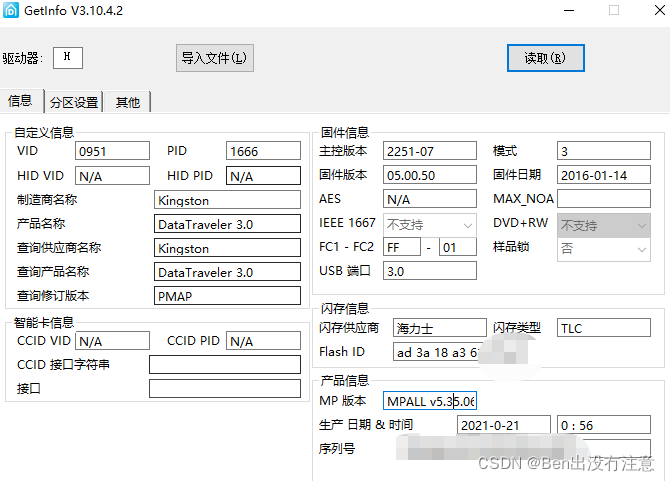Click the 制造商名称 field with Kingston

[x=227, y=200]
